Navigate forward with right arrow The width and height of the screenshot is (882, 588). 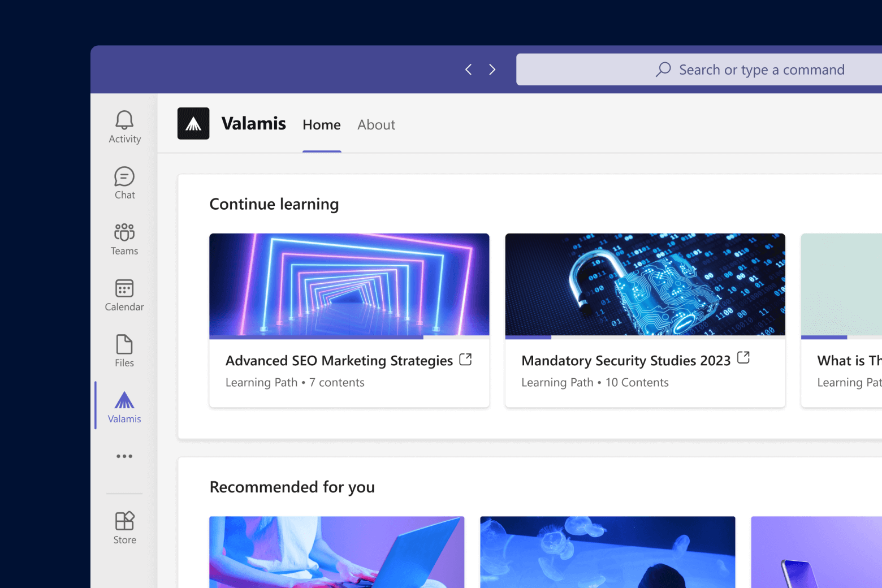point(492,70)
